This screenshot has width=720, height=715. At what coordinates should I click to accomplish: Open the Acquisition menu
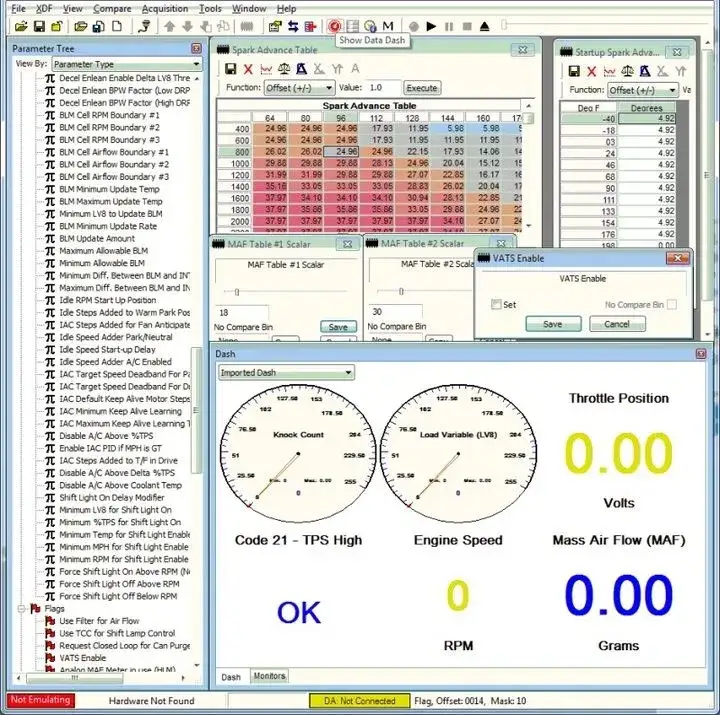coord(164,8)
